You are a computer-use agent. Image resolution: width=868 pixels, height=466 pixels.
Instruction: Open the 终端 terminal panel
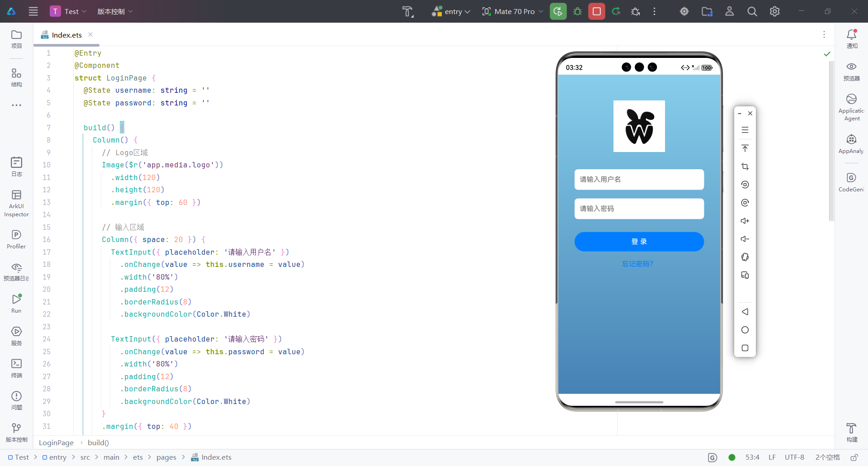[16, 368]
